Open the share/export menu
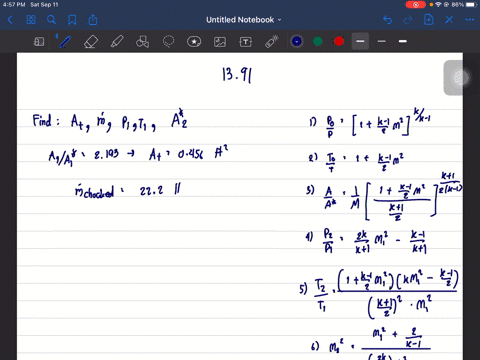Image resolution: width=480 pixels, height=360 pixels. click(x=93, y=20)
